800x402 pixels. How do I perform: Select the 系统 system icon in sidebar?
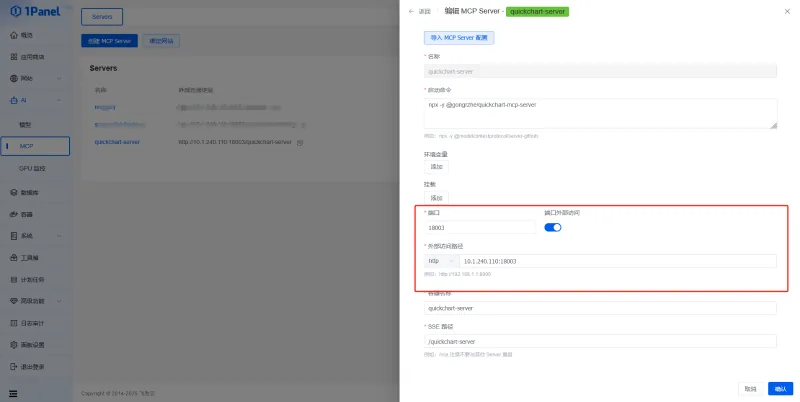[x=14, y=236]
